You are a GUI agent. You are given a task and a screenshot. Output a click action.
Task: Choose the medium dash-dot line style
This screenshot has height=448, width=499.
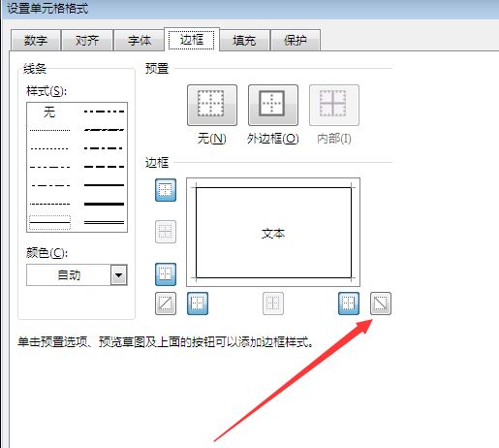coord(104,148)
